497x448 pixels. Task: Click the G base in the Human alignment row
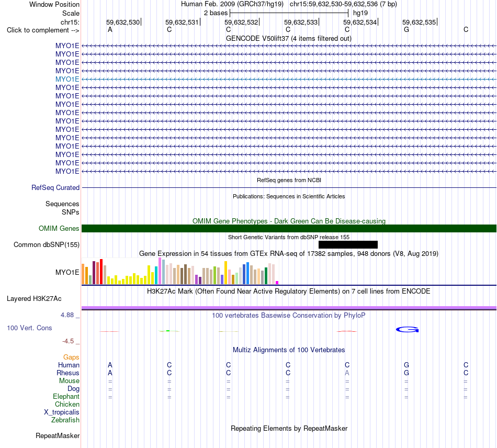(x=406, y=365)
